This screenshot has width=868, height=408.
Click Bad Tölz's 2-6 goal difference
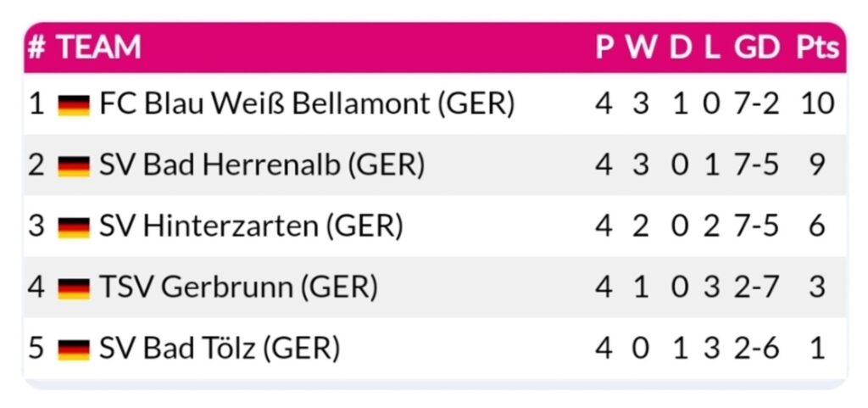756,348
